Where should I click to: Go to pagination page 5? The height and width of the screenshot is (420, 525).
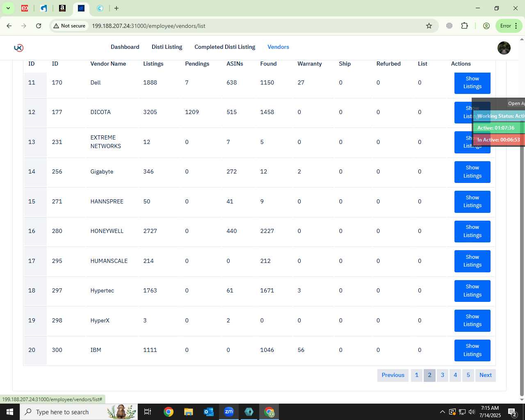pyautogui.click(x=468, y=375)
